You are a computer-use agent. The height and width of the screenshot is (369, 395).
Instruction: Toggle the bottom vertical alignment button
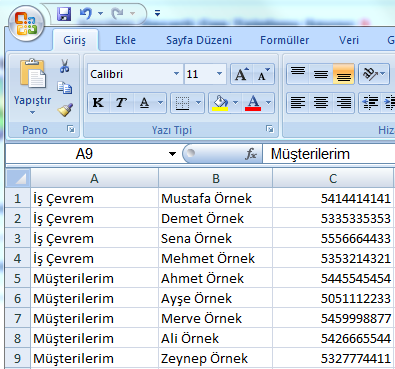click(x=343, y=74)
